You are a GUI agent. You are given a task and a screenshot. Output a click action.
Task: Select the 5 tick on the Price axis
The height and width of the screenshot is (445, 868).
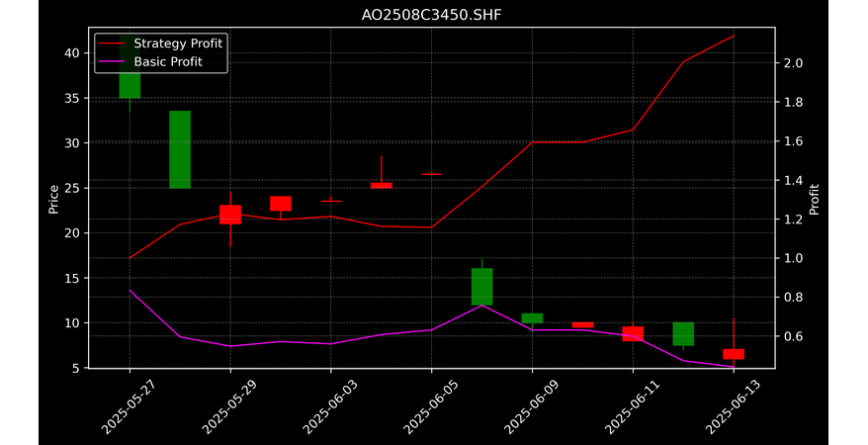point(76,368)
